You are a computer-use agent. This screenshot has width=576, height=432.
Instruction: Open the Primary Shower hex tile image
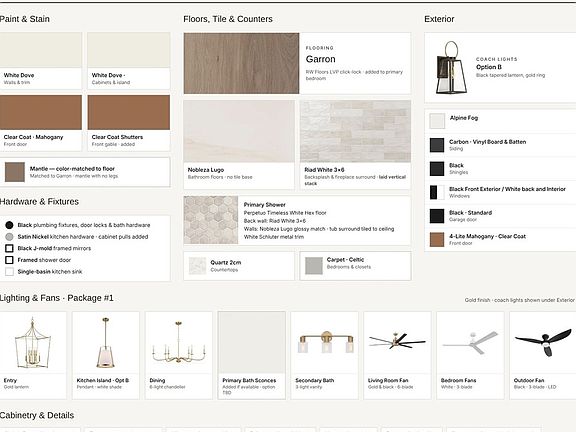click(211, 220)
